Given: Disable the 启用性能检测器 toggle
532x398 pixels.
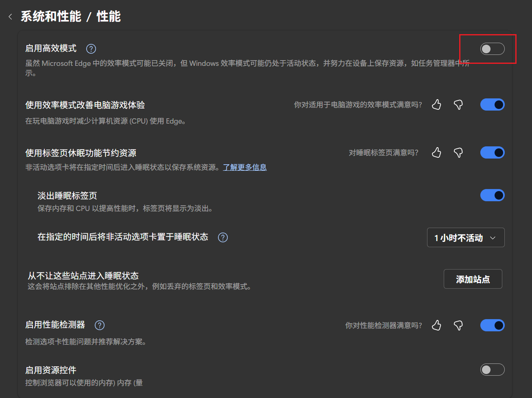Looking at the screenshot, I should [493, 325].
